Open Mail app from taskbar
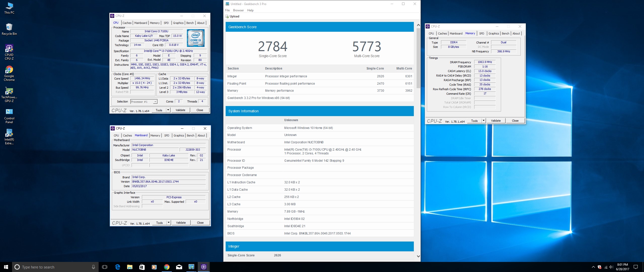644x272 pixels. 179,267
